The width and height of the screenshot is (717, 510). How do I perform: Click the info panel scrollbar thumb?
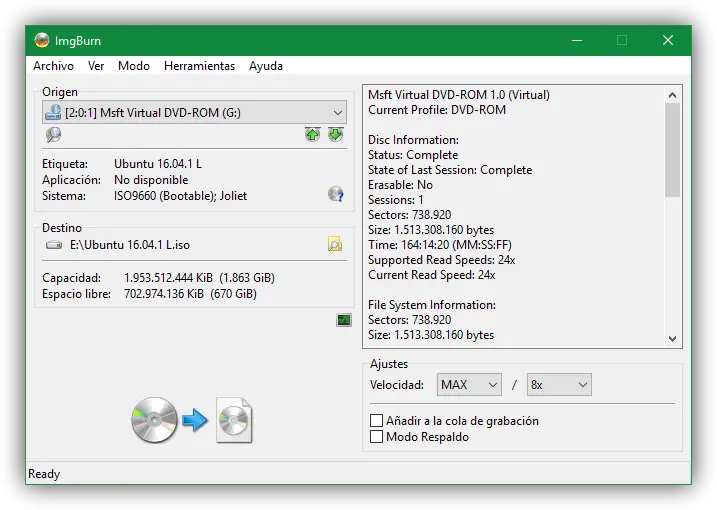[672, 150]
